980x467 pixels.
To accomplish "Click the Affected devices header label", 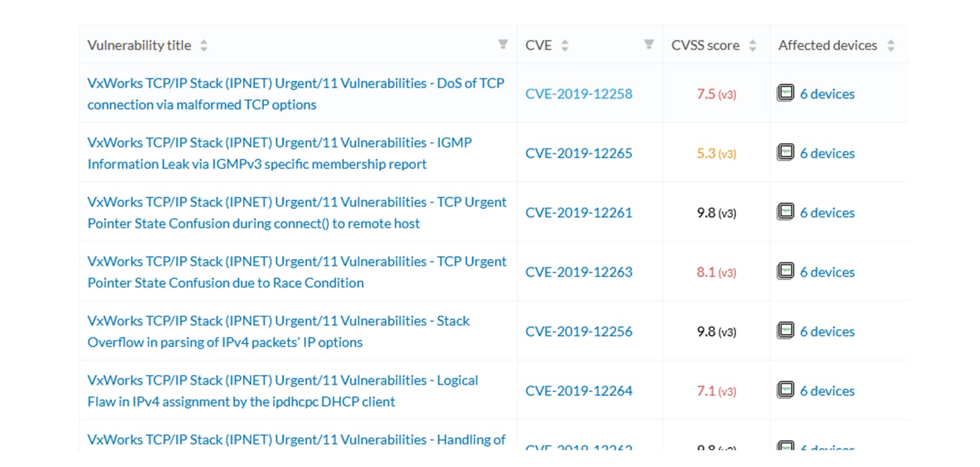I will point(827,45).
